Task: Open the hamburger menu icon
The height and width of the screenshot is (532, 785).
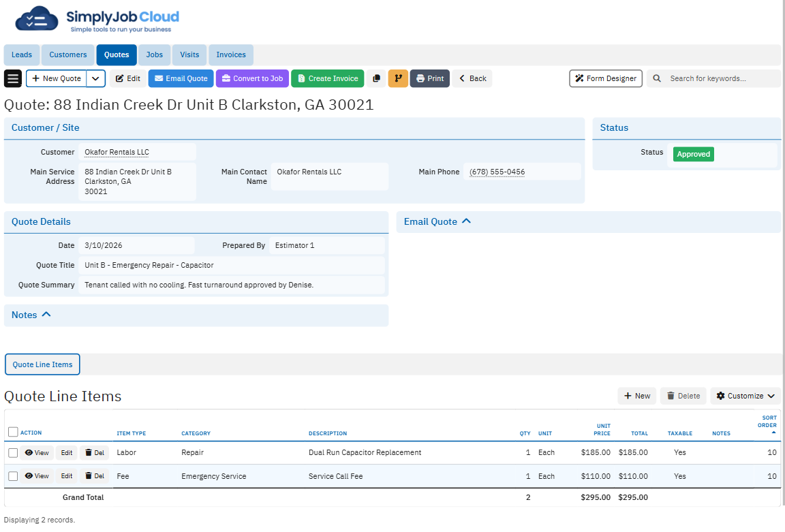Action: click(x=13, y=78)
